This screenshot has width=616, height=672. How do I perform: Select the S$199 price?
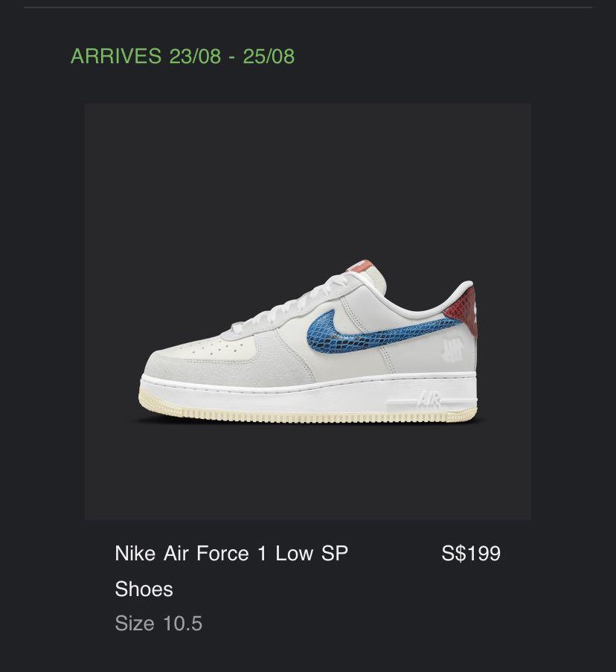(471, 553)
